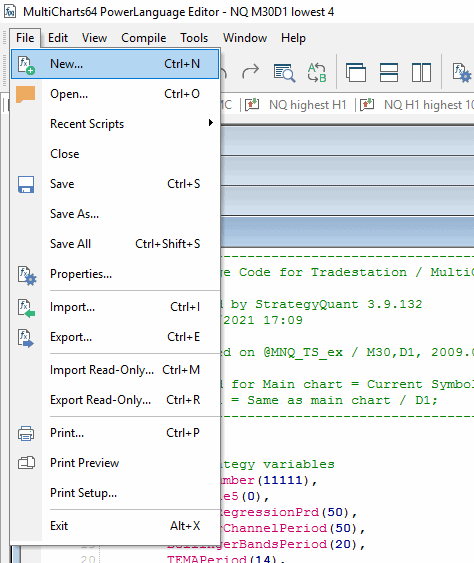Click 'egressionPrd(50)' code line
This screenshot has height=563, width=474.
point(288,512)
